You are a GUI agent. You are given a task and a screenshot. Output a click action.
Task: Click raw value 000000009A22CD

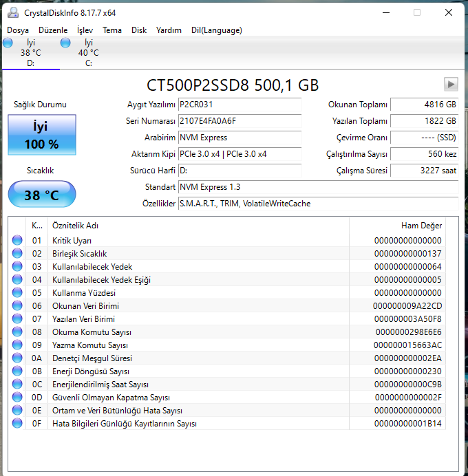click(x=407, y=305)
